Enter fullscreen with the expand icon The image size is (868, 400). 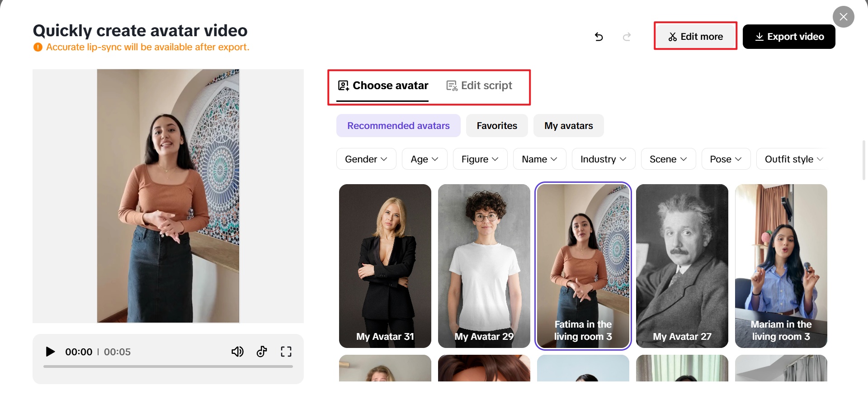tap(286, 352)
